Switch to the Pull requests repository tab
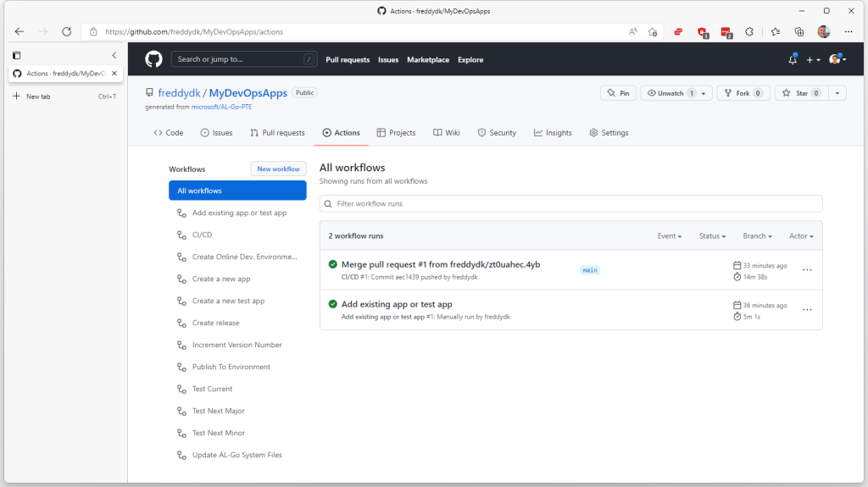Image resolution: width=868 pixels, height=487 pixels. [277, 133]
